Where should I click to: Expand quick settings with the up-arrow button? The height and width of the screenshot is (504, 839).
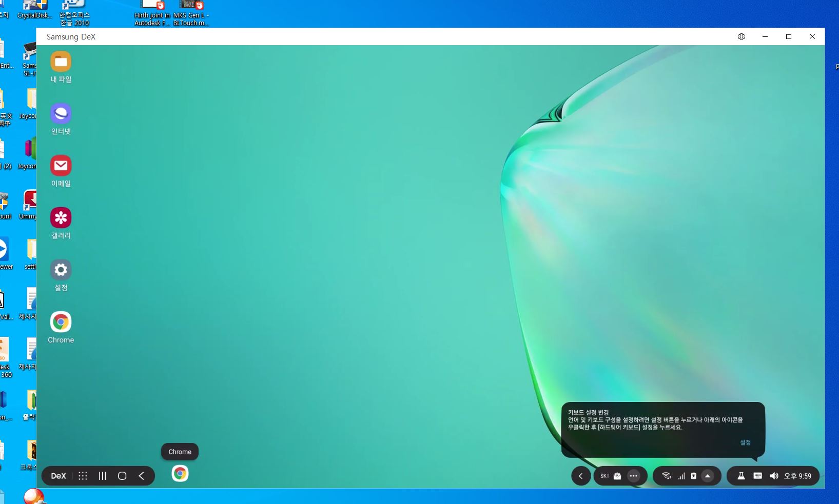(x=708, y=476)
